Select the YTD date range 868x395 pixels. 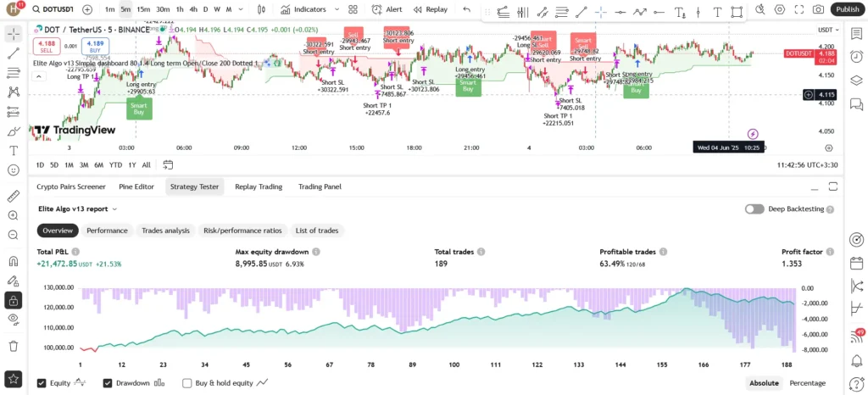(x=115, y=164)
